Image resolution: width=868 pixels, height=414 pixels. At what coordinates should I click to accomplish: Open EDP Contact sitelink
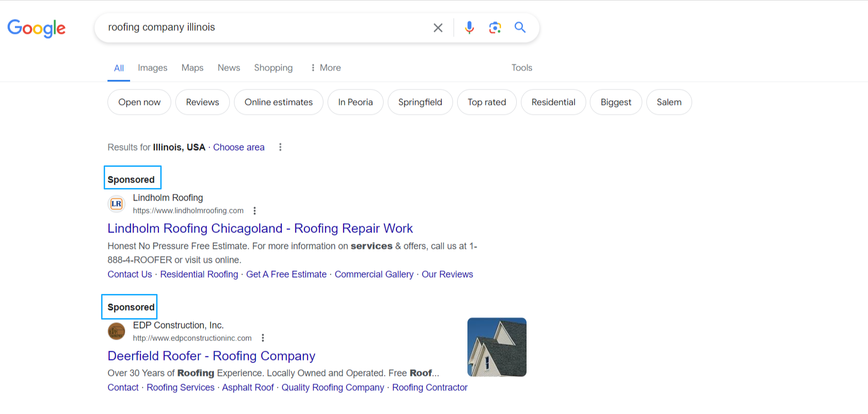coord(123,387)
